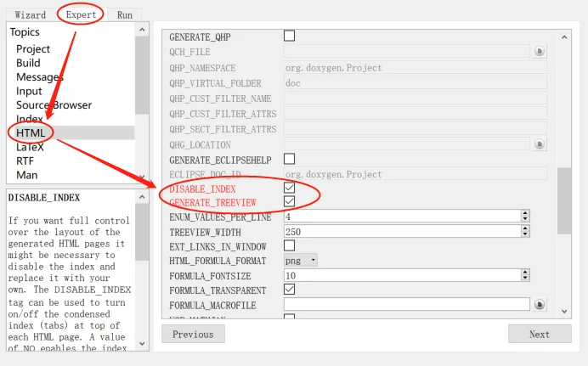Image resolution: width=588 pixels, height=366 pixels.
Task: Switch to the Wizard tab
Action: click(31, 15)
